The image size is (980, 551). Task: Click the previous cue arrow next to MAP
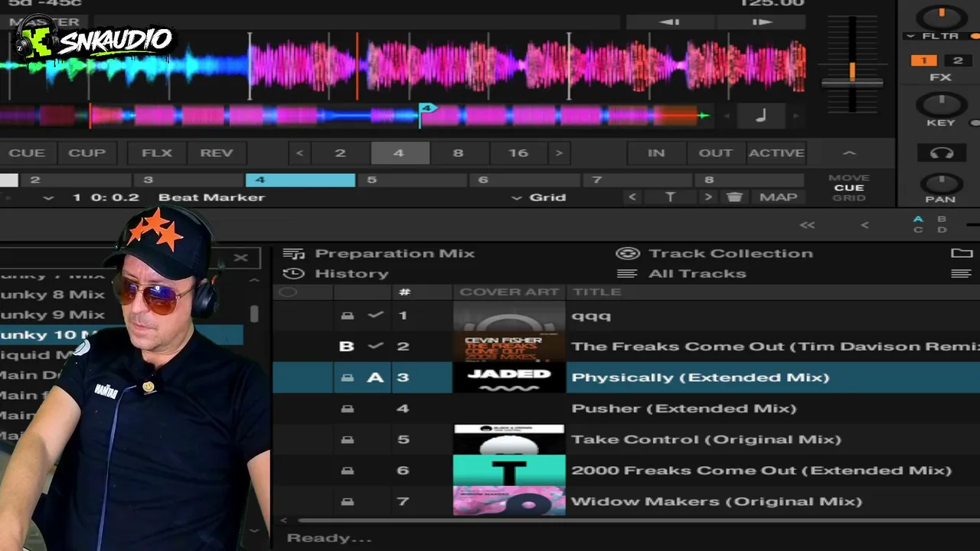pos(632,197)
